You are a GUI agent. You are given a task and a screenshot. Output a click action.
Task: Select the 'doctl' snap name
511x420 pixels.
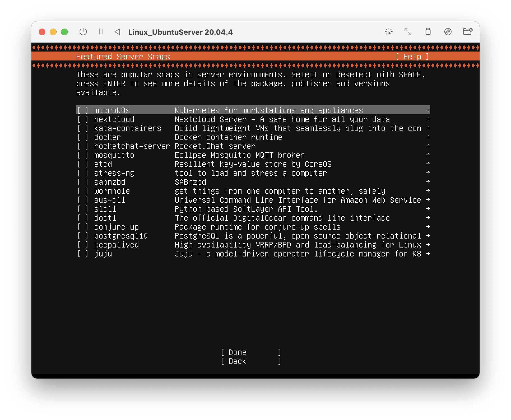105,218
